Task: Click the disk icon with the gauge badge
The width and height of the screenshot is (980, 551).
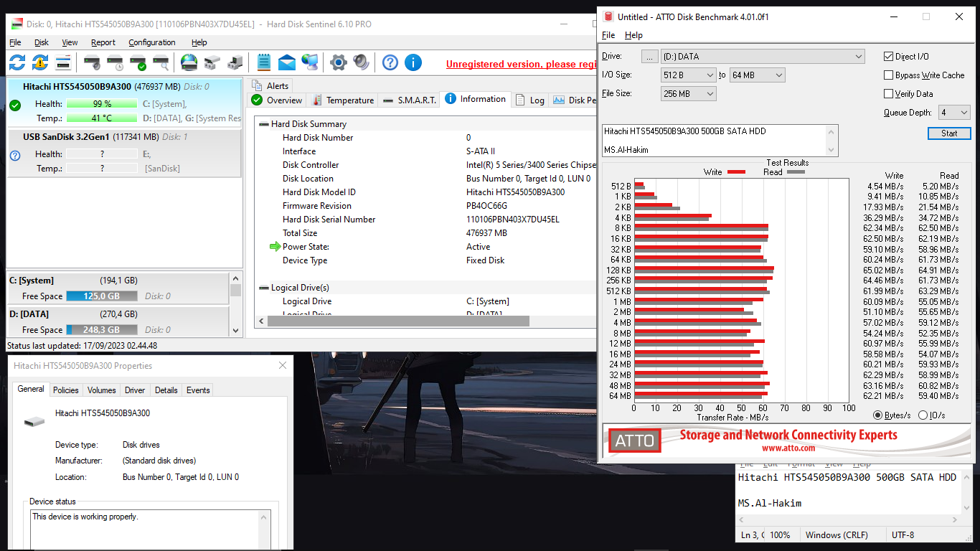Action: [x=92, y=62]
